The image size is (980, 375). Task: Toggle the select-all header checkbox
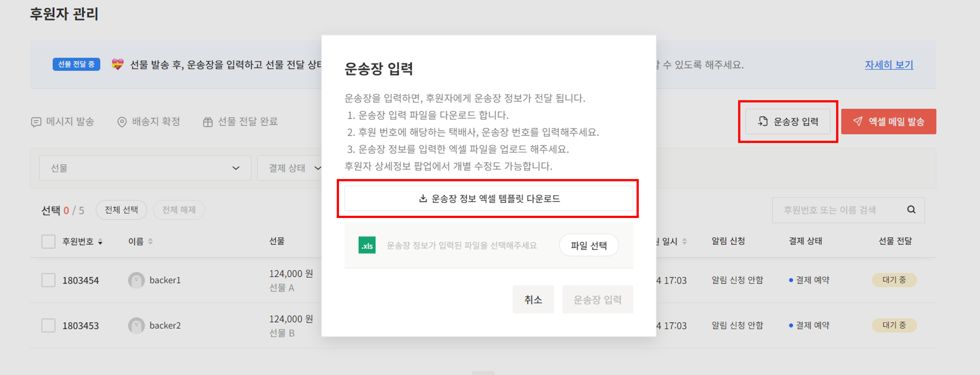coord(48,242)
